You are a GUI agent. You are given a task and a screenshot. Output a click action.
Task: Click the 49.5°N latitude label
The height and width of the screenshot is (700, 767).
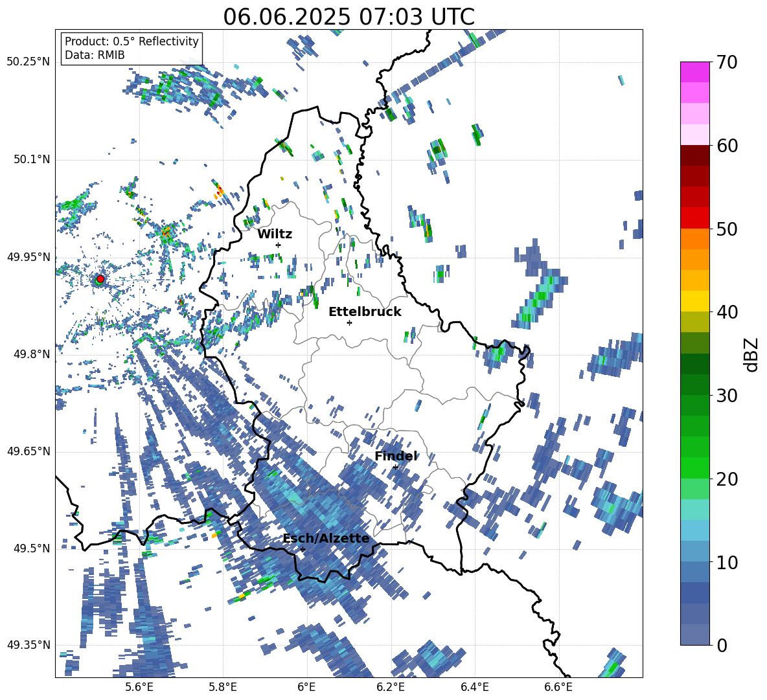tap(32, 548)
